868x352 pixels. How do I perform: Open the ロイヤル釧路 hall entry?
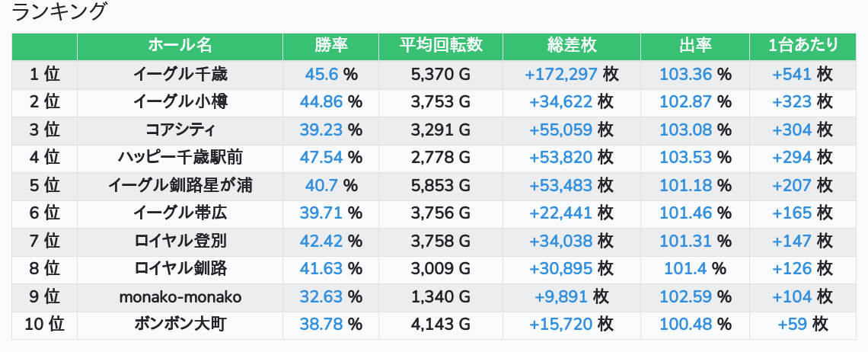click(180, 268)
